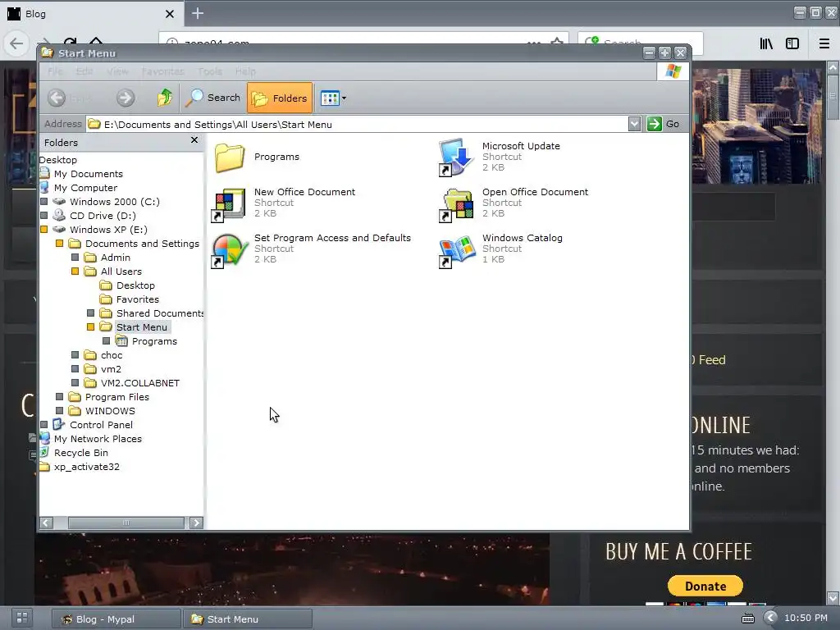Open Set Program Access and Defaults shortcut
Screen dimensions: 840x630
coord(311,249)
